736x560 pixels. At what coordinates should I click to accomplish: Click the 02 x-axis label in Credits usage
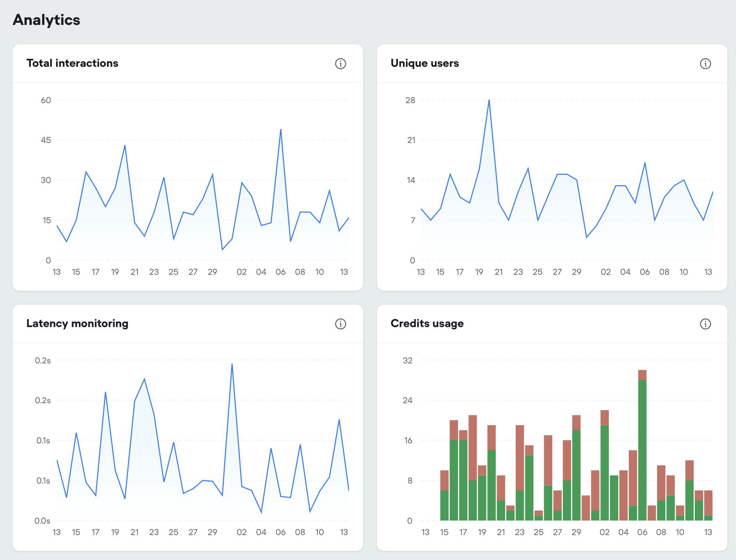(x=604, y=532)
